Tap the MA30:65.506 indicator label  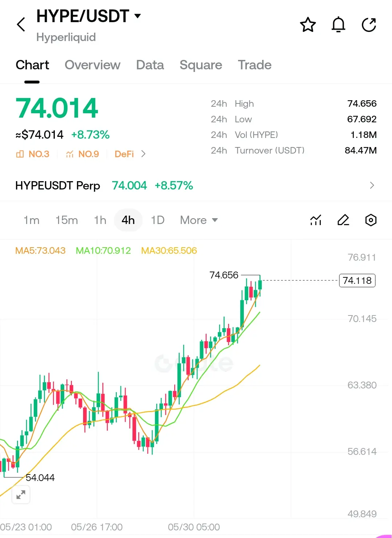[169, 250]
